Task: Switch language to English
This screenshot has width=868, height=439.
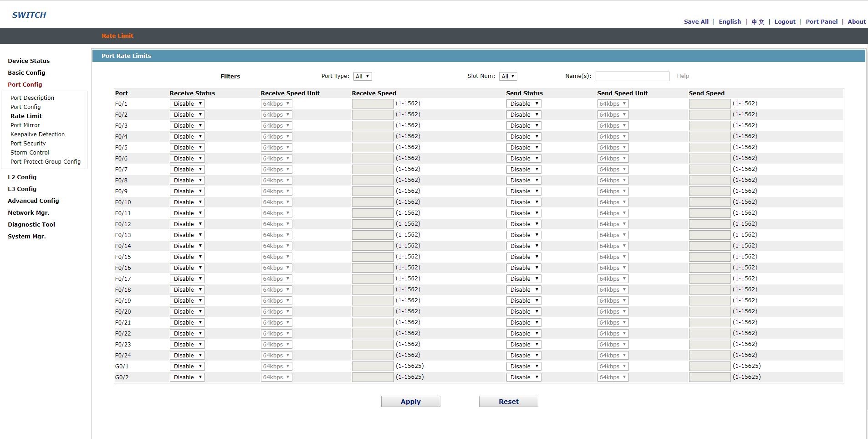Action: pos(730,21)
